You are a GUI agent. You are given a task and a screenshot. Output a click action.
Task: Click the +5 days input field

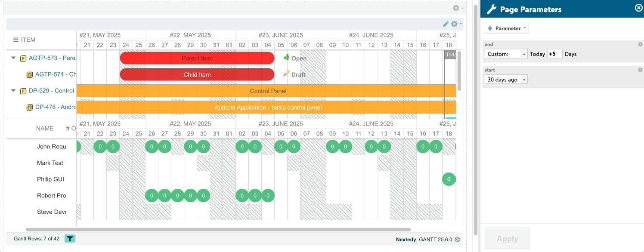(x=555, y=54)
